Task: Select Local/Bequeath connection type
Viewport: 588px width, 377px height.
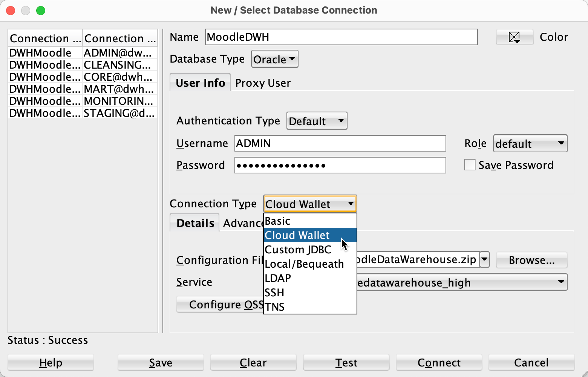Action: click(x=310, y=264)
